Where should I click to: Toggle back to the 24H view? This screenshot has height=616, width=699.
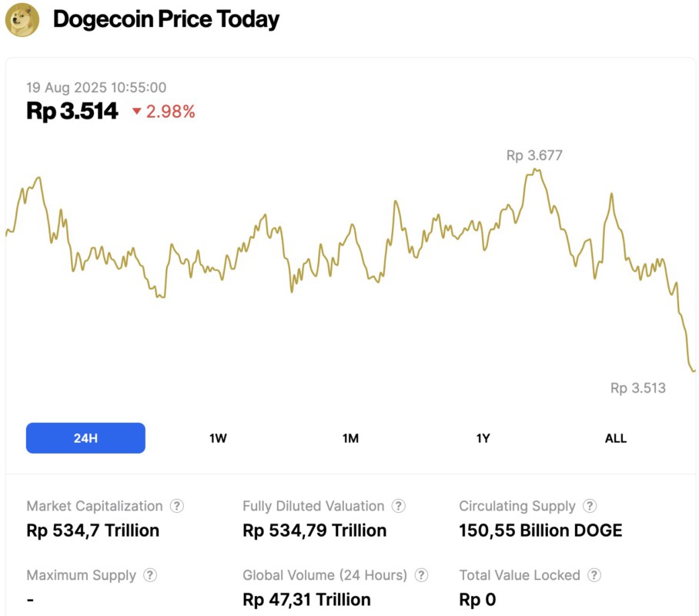point(85,437)
